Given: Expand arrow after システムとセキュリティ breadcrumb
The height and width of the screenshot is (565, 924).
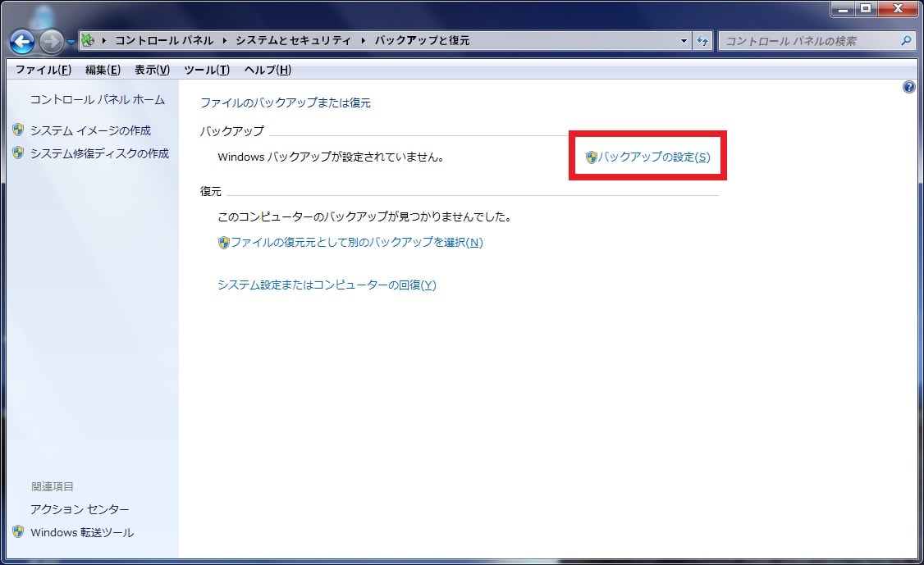Looking at the screenshot, I should [x=363, y=41].
